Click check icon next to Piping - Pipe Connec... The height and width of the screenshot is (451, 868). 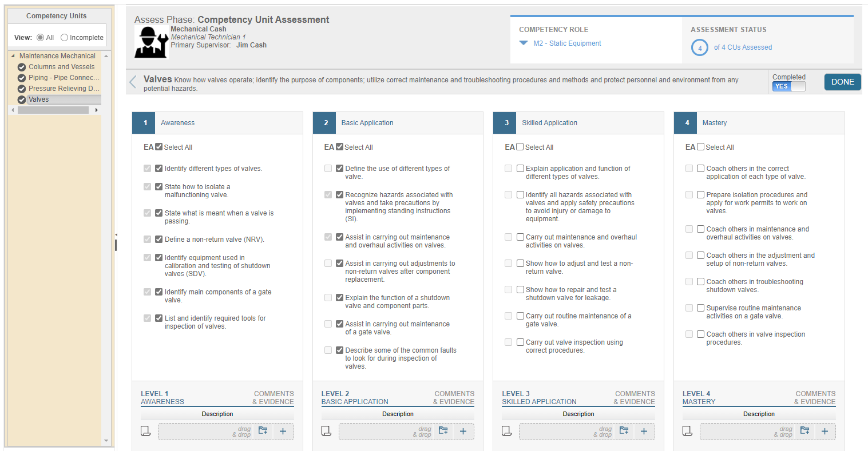tap(22, 78)
